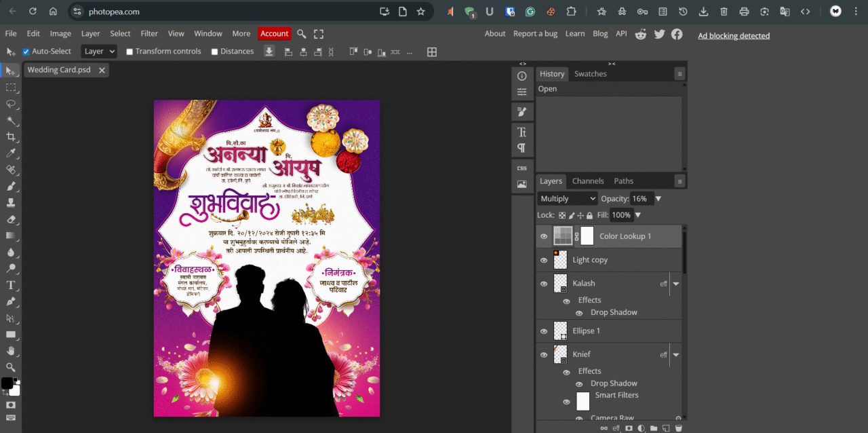This screenshot has height=433, width=868.
Task: Open the Layer auto-select target dropdown
Action: tap(99, 52)
